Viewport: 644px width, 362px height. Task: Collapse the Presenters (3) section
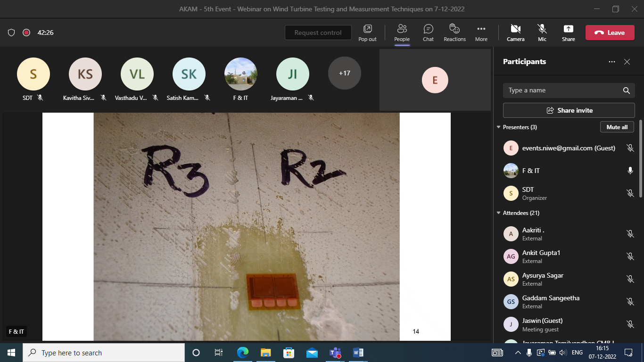pos(498,127)
